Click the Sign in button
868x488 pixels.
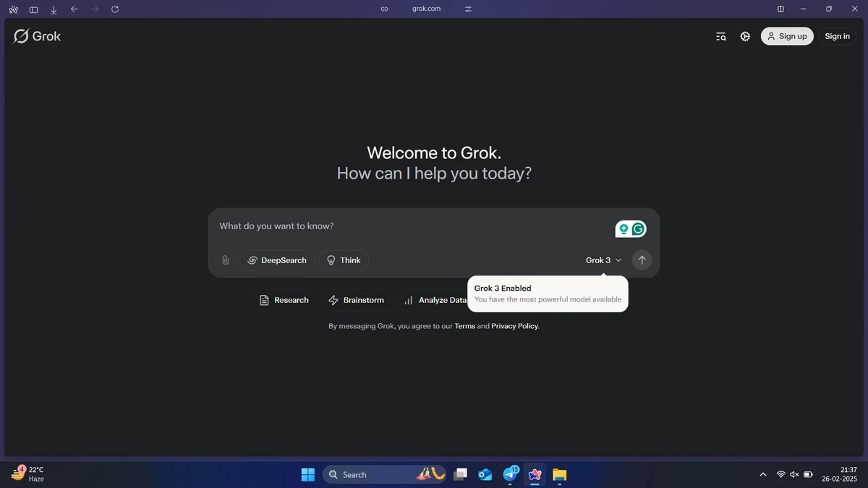pyautogui.click(x=837, y=36)
